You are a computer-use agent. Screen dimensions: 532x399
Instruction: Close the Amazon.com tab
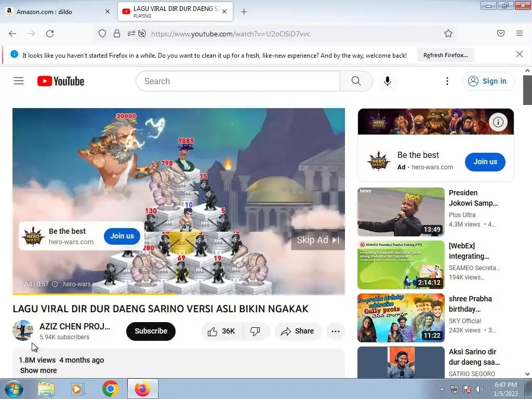[108, 11]
